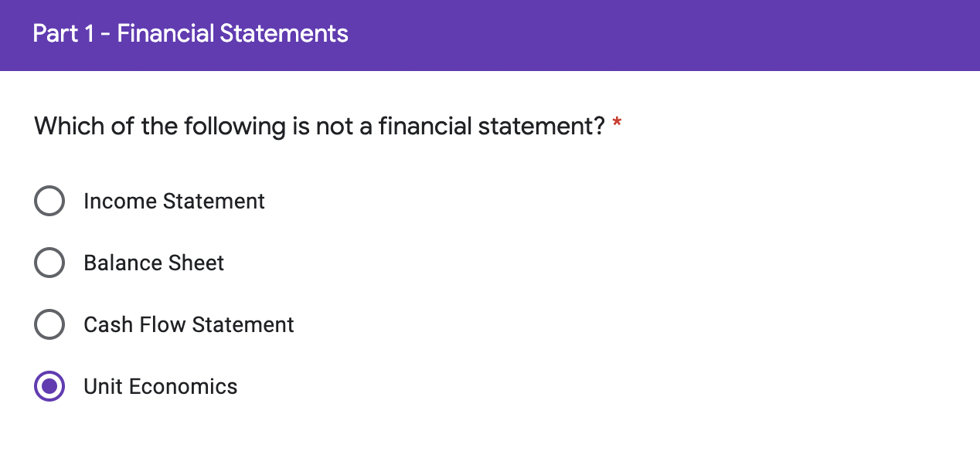Screen dimensions: 980x451
Task: Click the question text about financial statements
Action: (x=319, y=126)
